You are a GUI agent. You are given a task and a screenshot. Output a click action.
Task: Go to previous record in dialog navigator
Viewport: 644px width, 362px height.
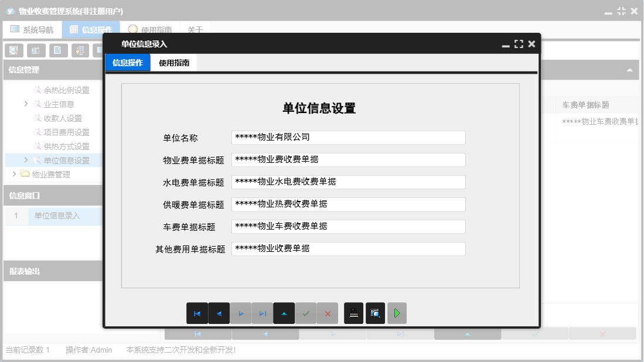219,313
